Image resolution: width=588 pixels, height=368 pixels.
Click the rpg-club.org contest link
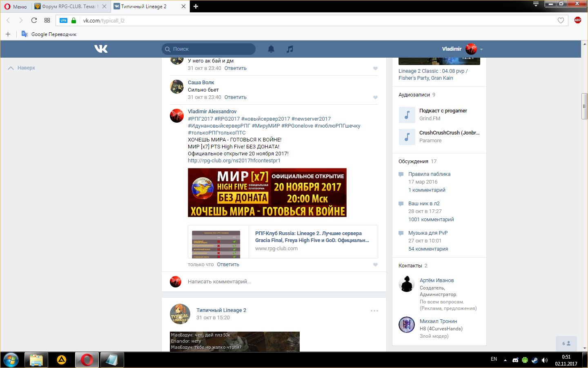tap(234, 161)
